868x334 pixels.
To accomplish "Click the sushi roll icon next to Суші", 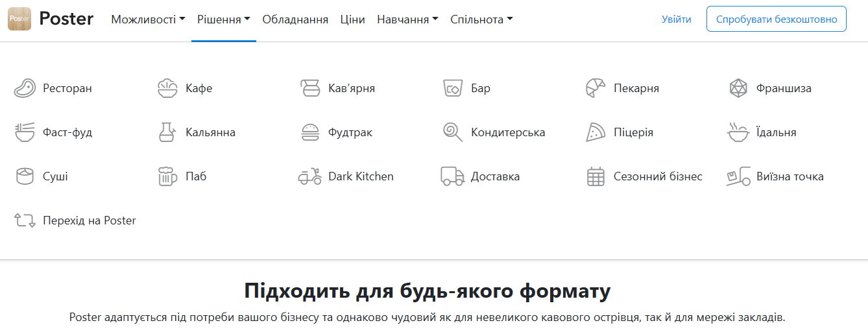I will (x=25, y=176).
